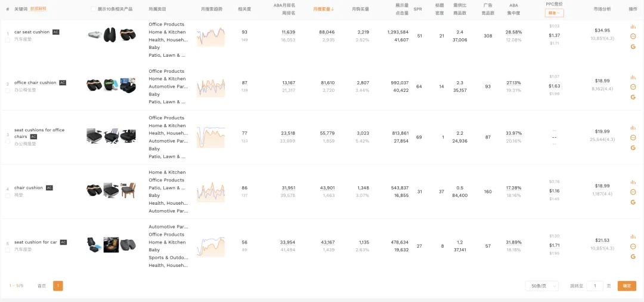The height and width of the screenshot is (302, 644).
Task: Sort by 月搜索量 column header
Action: [324, 9]
